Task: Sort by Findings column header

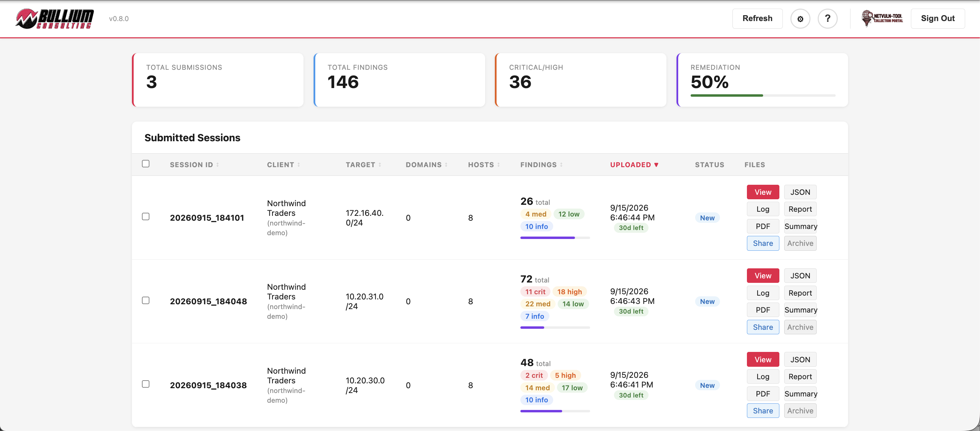Action: tap(541, 165)
